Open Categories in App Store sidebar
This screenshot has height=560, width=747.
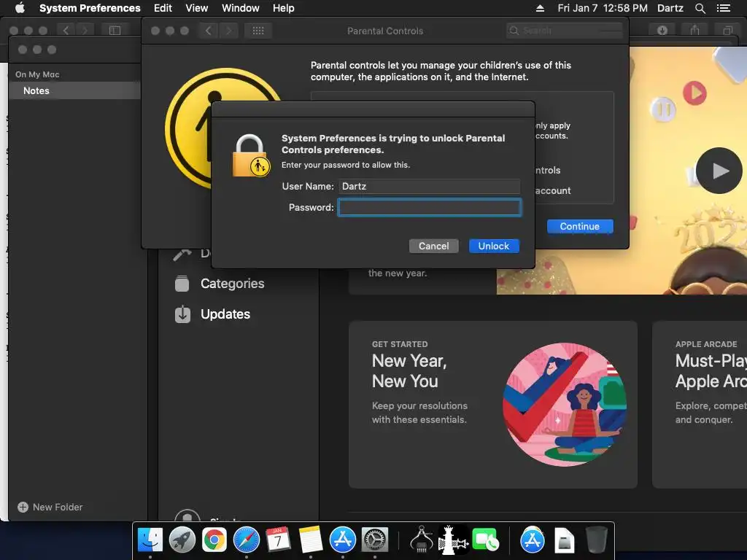coord(232,284)
